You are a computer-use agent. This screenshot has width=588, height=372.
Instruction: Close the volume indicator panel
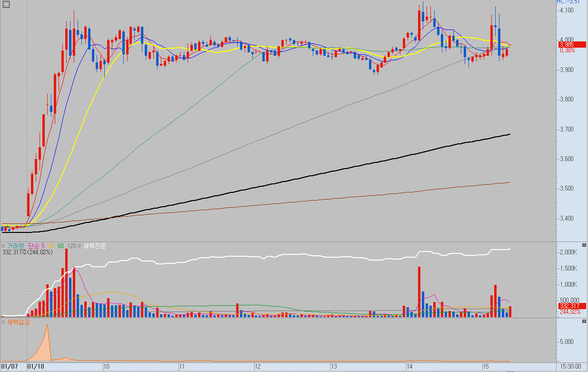[584, 245]
